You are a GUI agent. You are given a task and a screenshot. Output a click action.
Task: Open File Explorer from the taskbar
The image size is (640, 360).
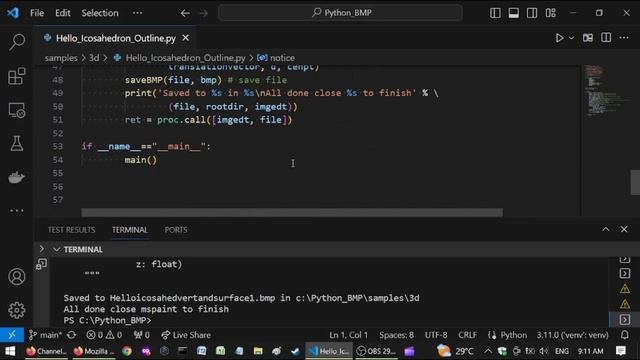(258, 351)
